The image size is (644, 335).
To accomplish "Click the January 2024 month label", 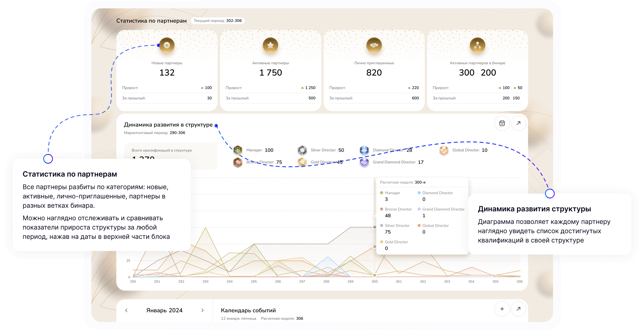I will coord(164,310).
